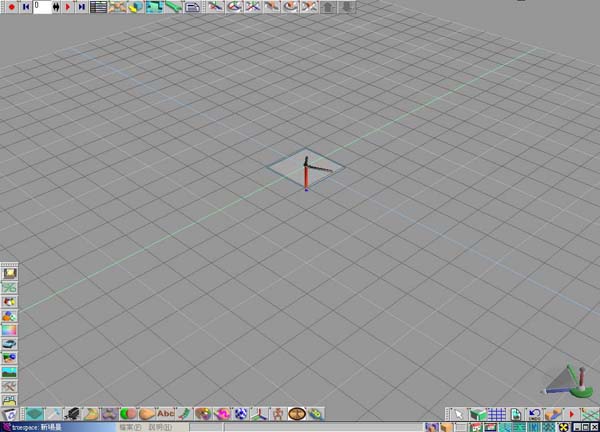Select the Abc text tool

(165, 413)
